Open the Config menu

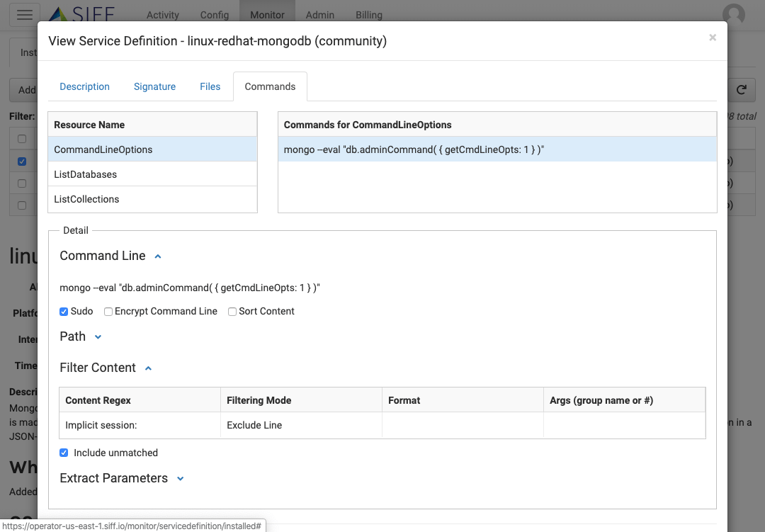pos(214,15)
